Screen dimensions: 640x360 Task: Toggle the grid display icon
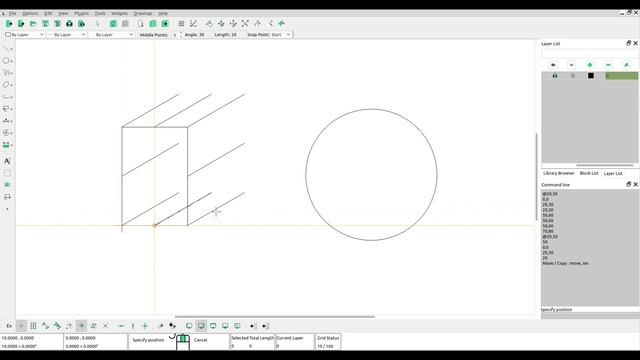(181, 24)
